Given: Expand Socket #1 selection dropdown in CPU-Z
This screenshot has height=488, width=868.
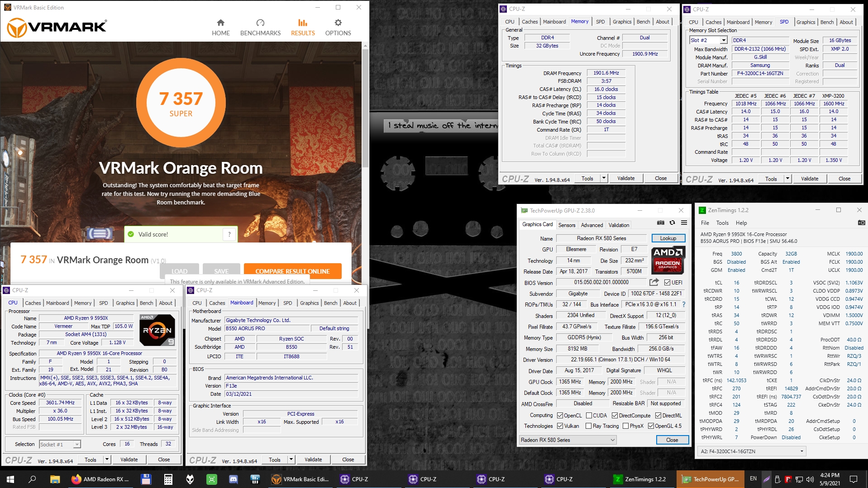Looking at the screenshot, I should click(77, 445).
